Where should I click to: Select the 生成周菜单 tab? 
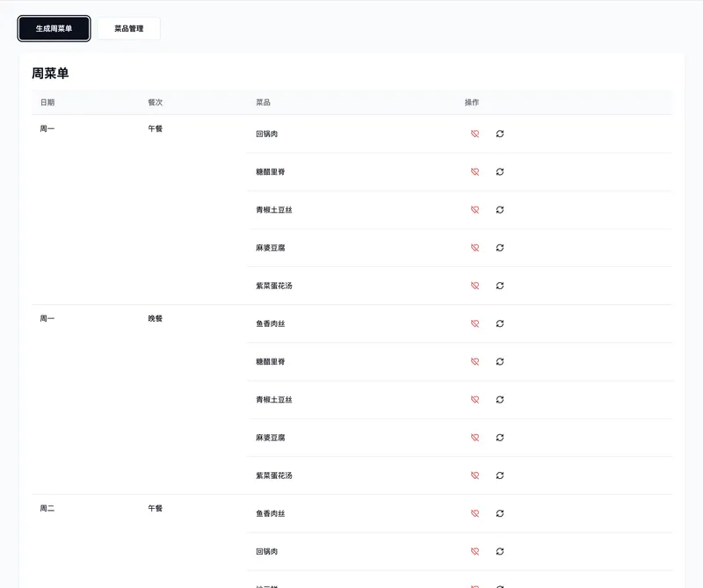click(x=54, y=29)
